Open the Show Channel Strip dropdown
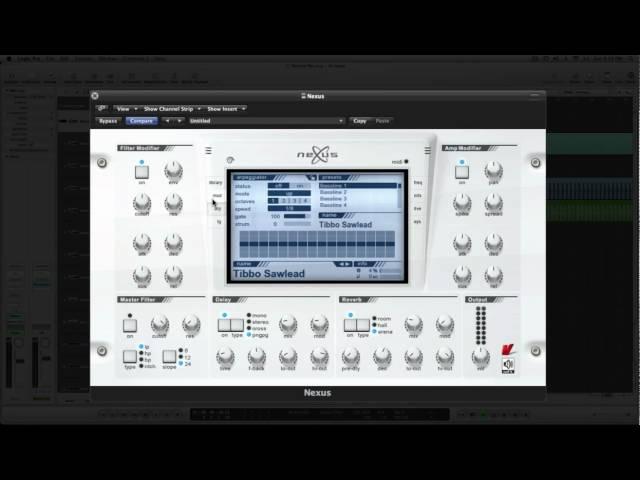This screenshot has width=640, height=480. click(172, 109)
